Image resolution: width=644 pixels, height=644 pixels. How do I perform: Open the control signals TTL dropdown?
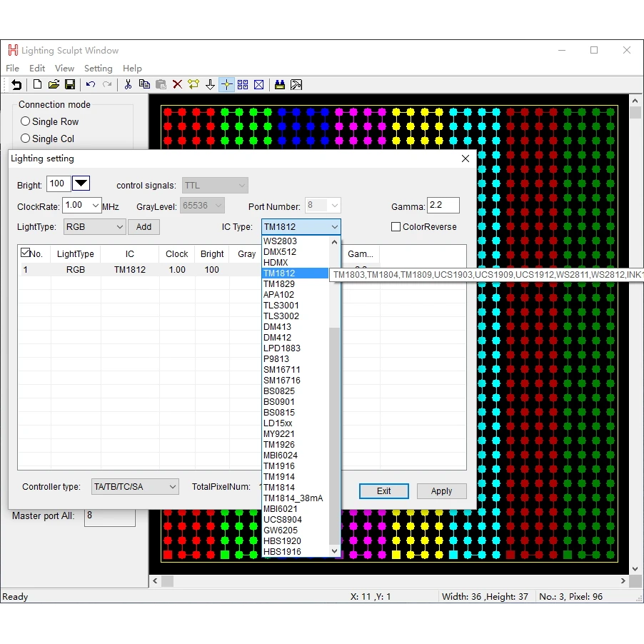click(215, 185)
